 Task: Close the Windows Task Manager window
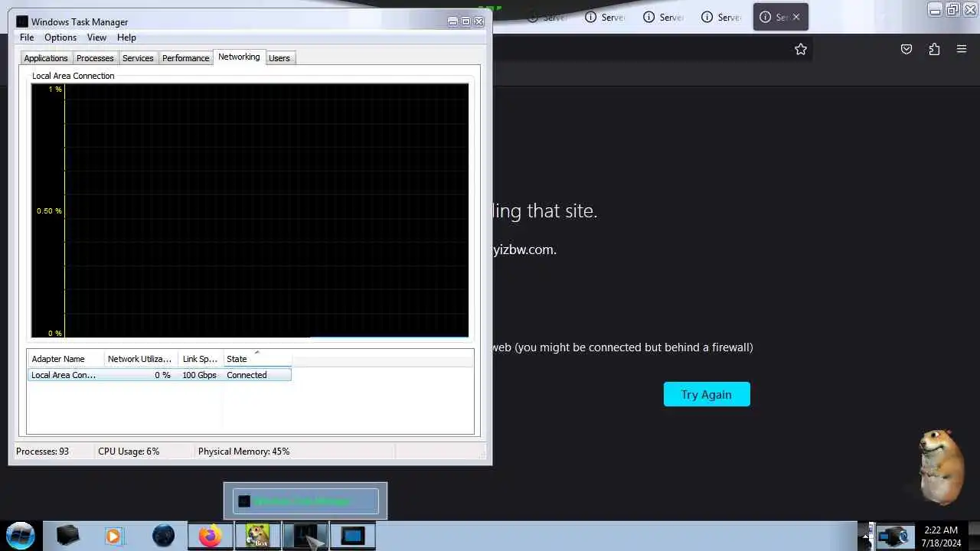tap(479, 21)
